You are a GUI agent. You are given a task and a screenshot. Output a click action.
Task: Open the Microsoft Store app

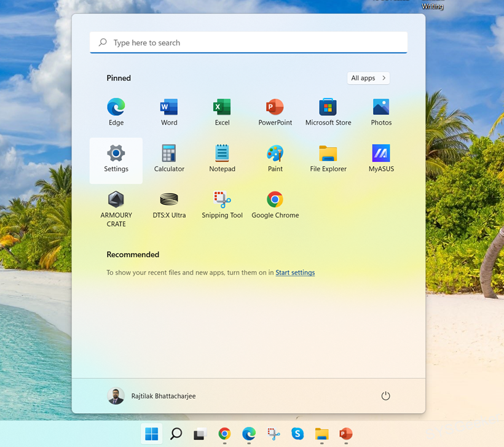click(328, 112)
